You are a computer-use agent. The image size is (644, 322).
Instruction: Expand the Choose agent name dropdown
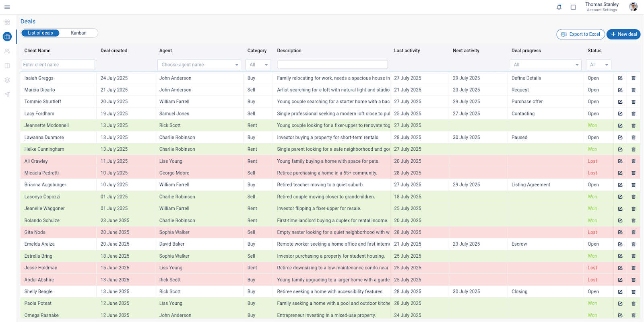coord(199,65)
